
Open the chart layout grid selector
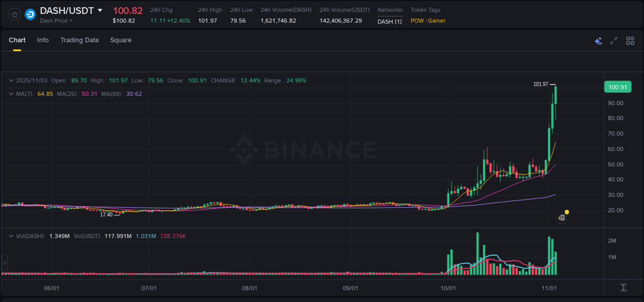coord(630,40)
